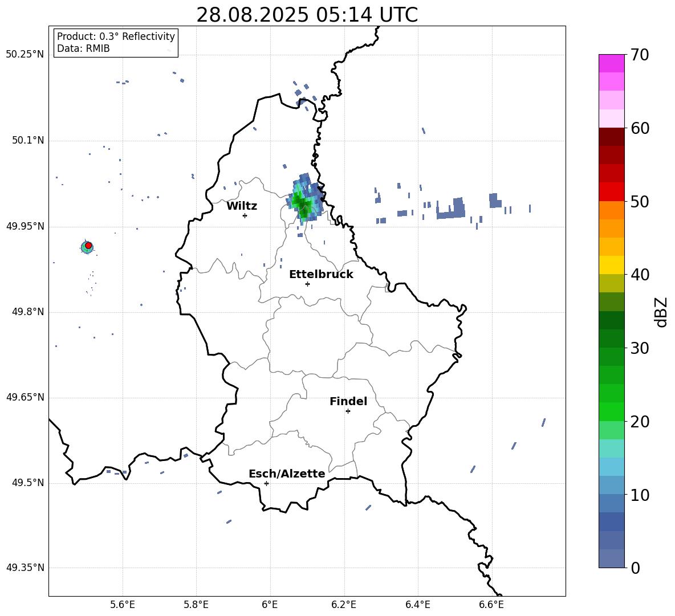Click the 49.65°N latitude label
The height and width of the screenshot is (616, 675).
tap(25, 397)
